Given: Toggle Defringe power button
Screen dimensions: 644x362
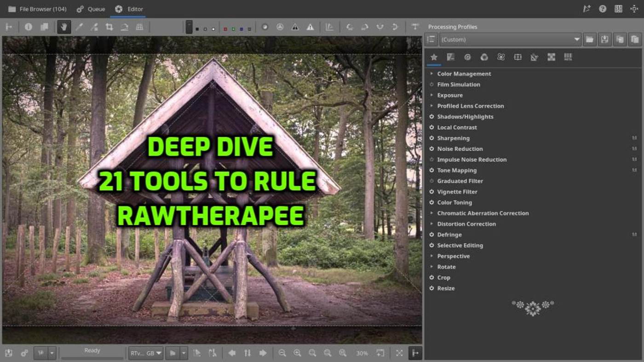Looking at the screenshot, I should [431, 235].
